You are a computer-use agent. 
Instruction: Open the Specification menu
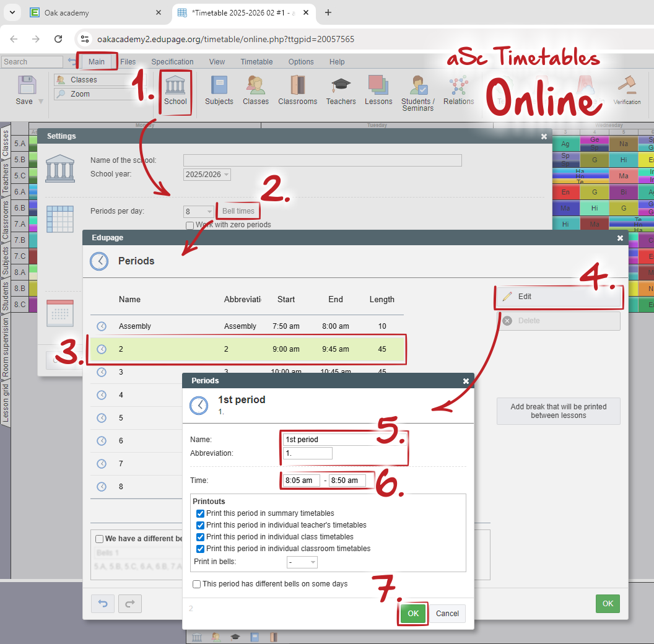(172, 62)
